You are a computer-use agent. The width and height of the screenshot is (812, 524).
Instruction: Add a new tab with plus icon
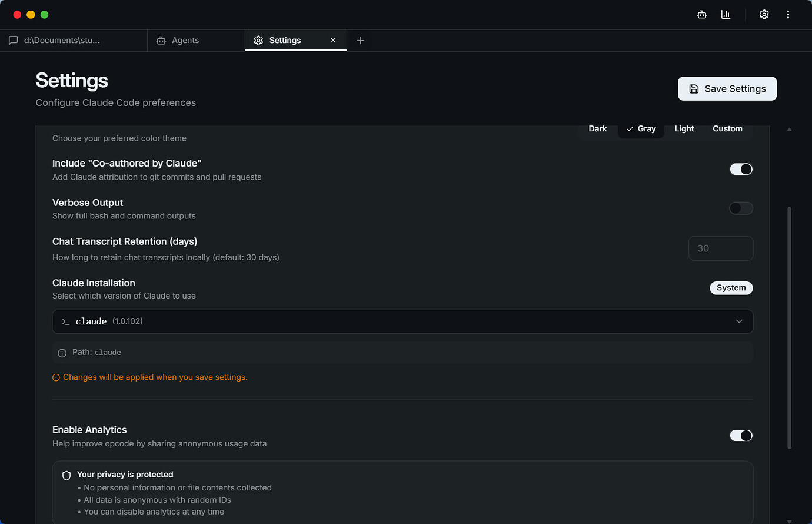pyautogui.click(x=361, y=40)
